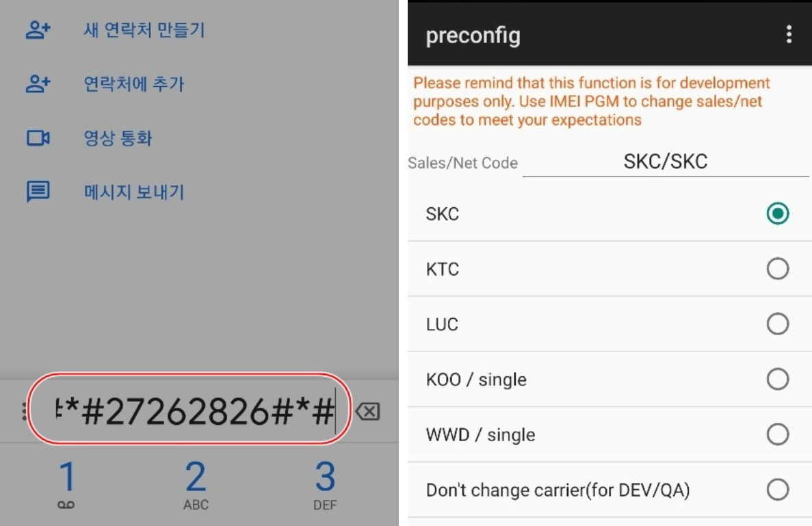The width and height of the screenshot is (812, 526).
Task: Tap the video call camera icon
Action: pyautogui.click(x=38, y=137)
